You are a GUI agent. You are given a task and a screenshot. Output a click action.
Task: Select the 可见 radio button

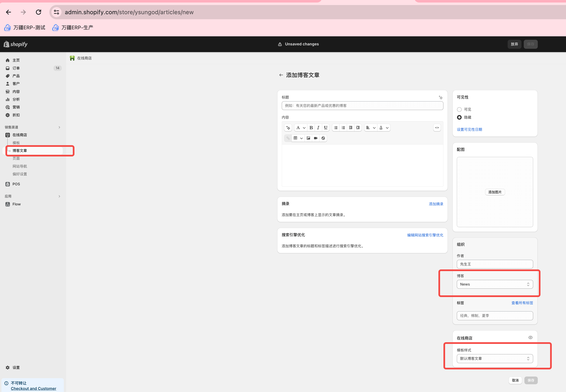point(459,110)
